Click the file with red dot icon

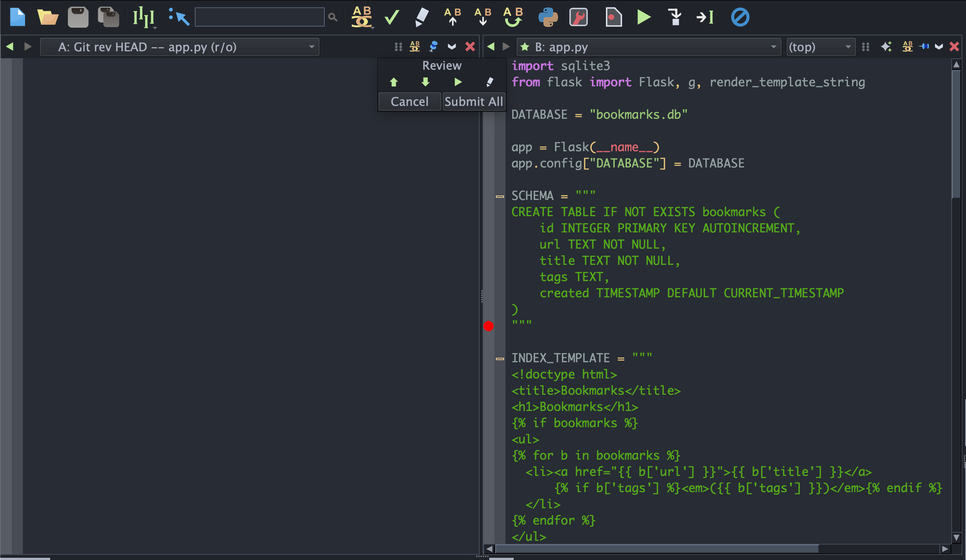(613, 17)
